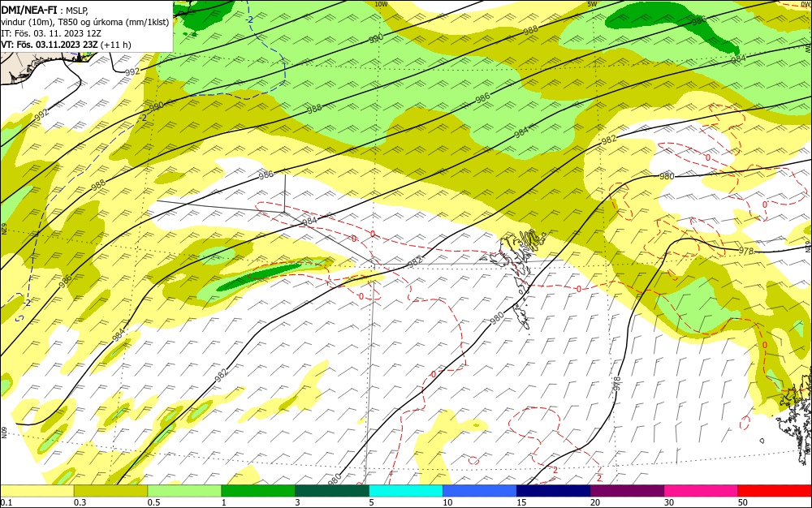This screenshot has width=812, height=508.
Task: Click the '0.5' legend scale label
Action: click(153, 503)
